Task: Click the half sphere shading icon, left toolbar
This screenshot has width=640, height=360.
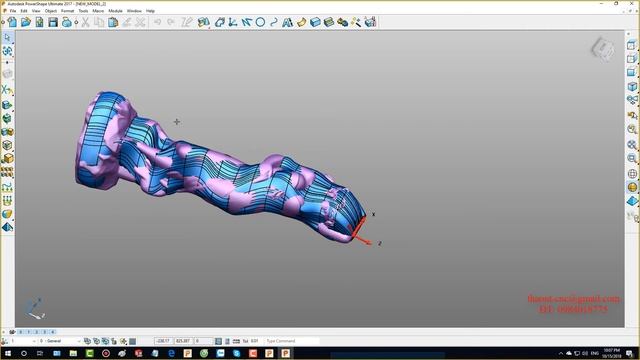Action: [7, 214]
